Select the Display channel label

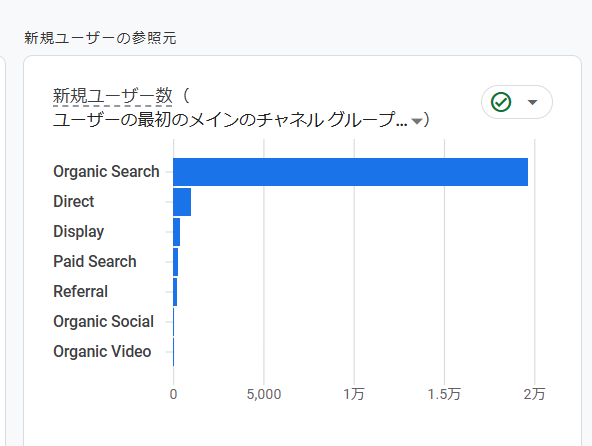79,231
